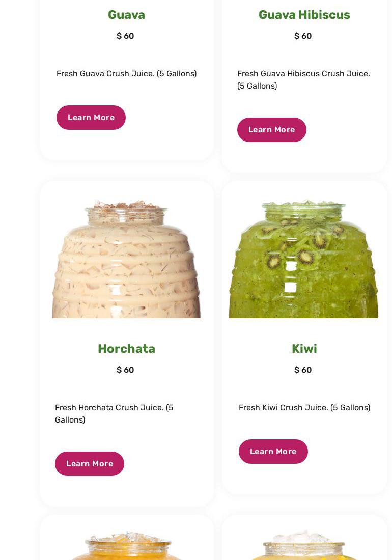Click the Fresh Kiwi Crush Juice description

[x=304, y=407]
